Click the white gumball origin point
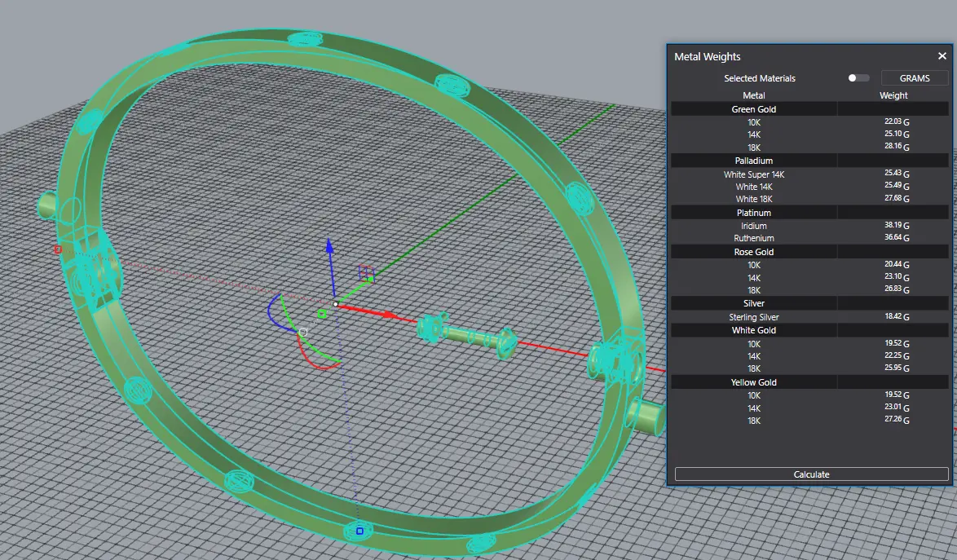957x560 pixels. click(x=335, y=304)
